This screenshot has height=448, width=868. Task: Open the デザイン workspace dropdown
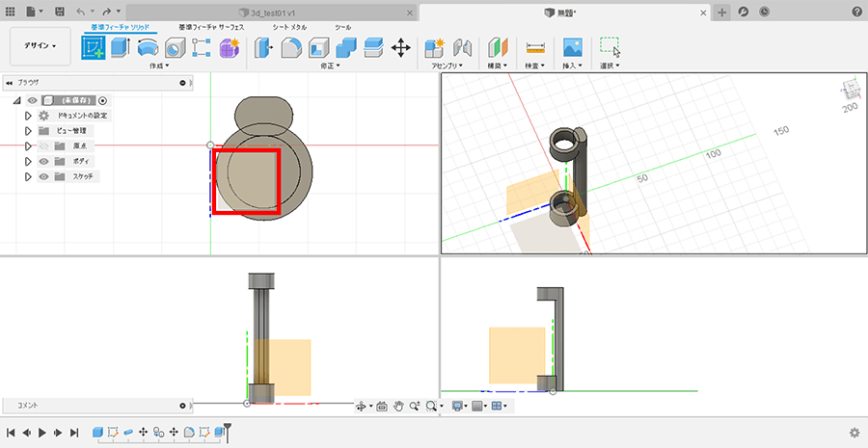(x=41, y=45)
